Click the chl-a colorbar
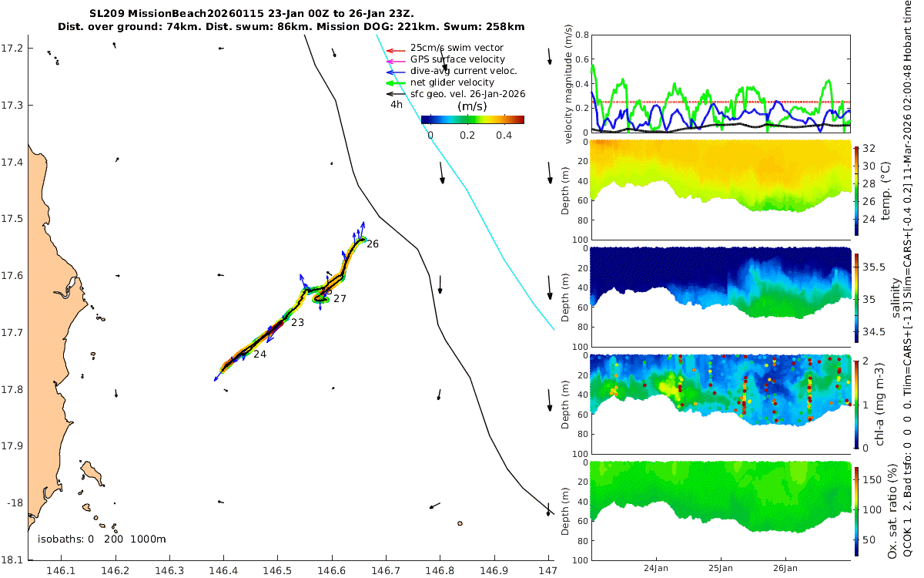This screenshot has width=924, height=578. point(857,403)
